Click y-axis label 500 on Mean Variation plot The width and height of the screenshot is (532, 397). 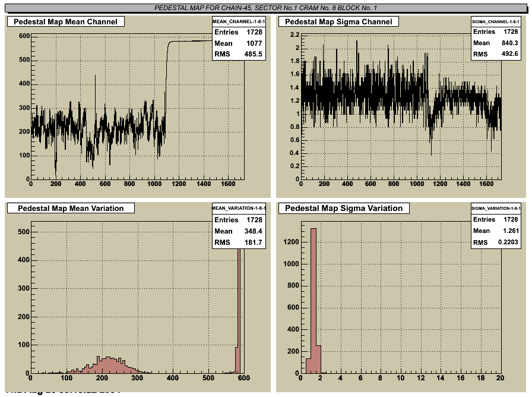point(24,232)
